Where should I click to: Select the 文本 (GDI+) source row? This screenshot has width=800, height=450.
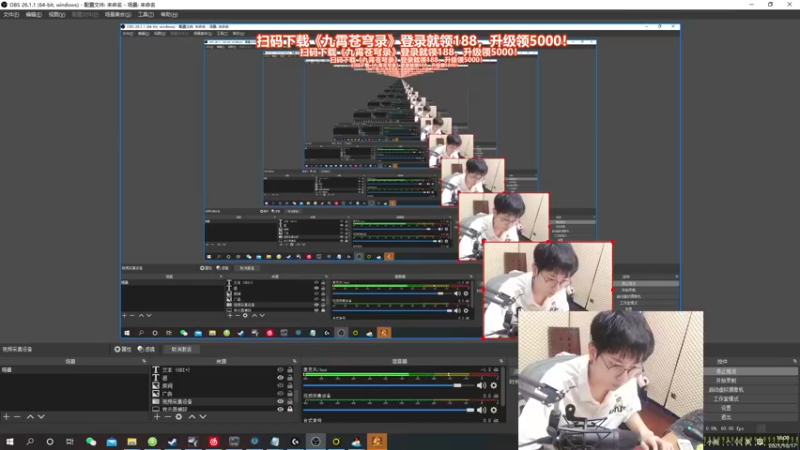[222, 370]
